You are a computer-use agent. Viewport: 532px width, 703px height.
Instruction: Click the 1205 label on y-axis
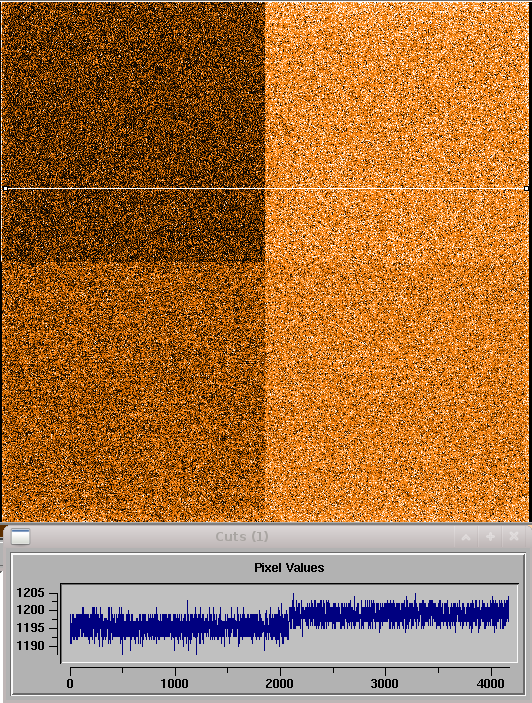30,593
